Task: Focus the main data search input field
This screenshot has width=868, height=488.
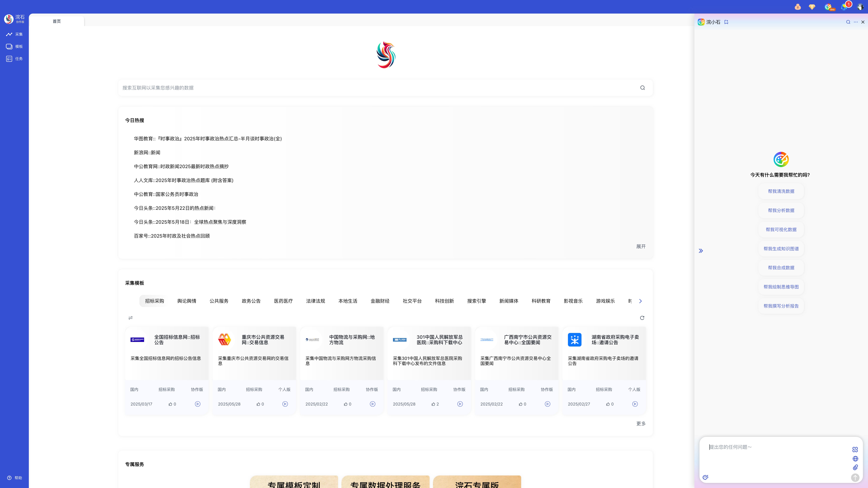Action: click(379, 88)
